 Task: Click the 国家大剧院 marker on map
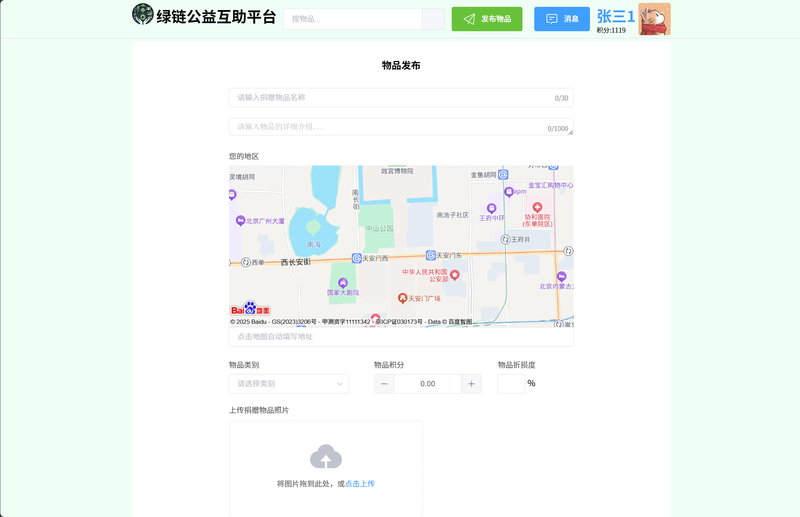click(x=343, y=283)
